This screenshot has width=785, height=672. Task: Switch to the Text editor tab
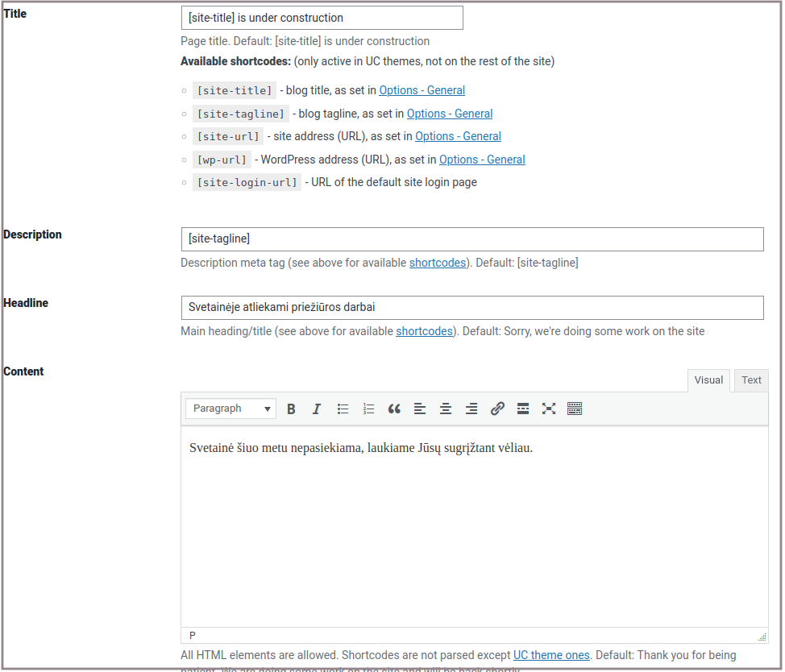pyautogui.click(x=751, y=380)
